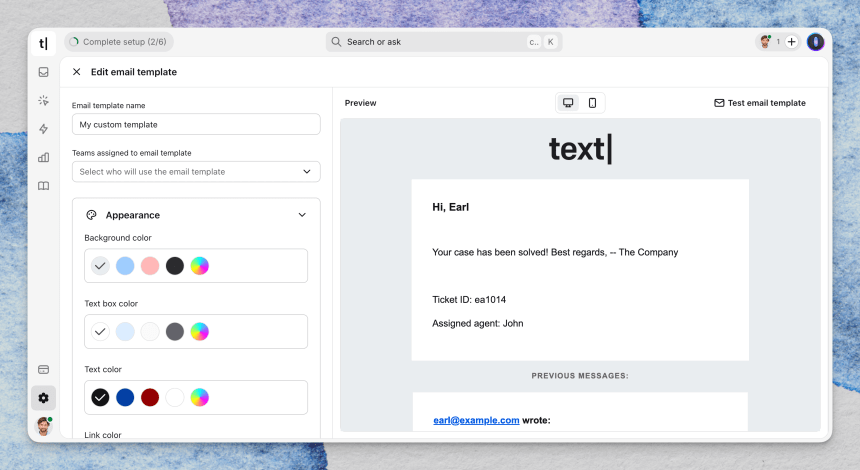Select the black text color swatch
This screenshot has width=860, height=470.
click(100, 398)
